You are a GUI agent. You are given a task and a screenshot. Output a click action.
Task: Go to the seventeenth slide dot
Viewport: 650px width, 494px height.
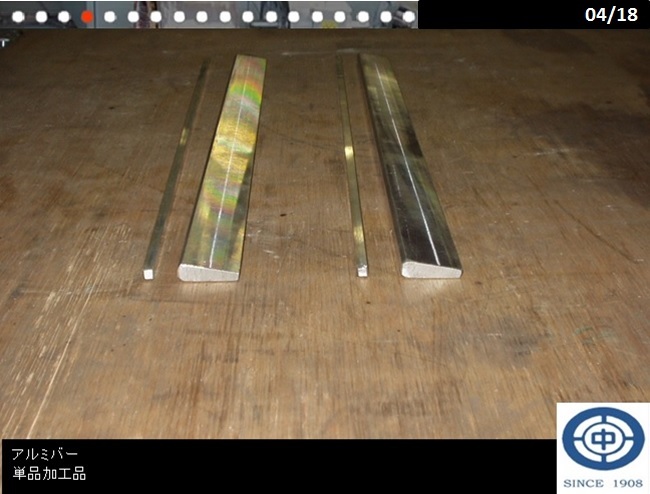[386, 16]
